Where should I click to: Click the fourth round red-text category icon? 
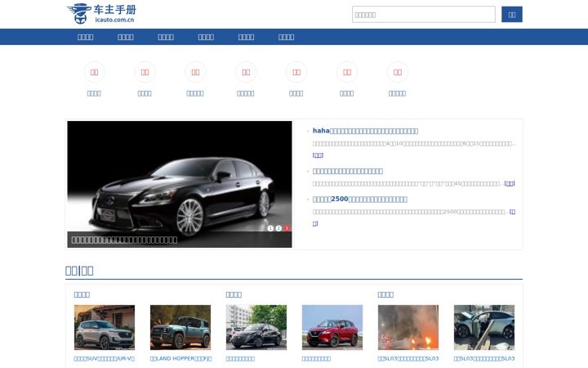click(x=246, y=72)
